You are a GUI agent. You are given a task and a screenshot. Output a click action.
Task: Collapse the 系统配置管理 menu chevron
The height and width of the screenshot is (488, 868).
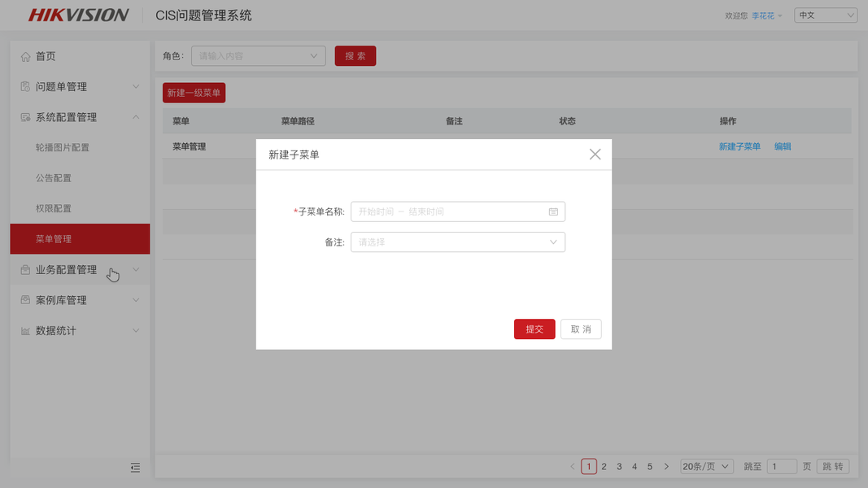pos(136,117)
